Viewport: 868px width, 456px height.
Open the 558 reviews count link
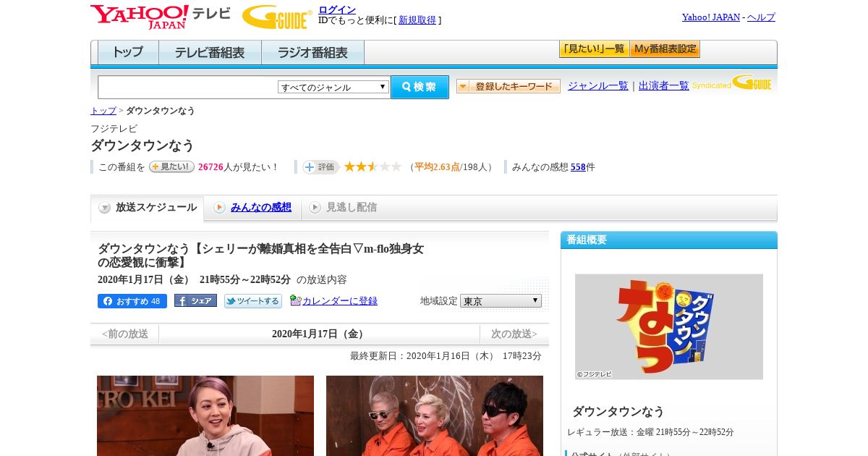[578, 167]
